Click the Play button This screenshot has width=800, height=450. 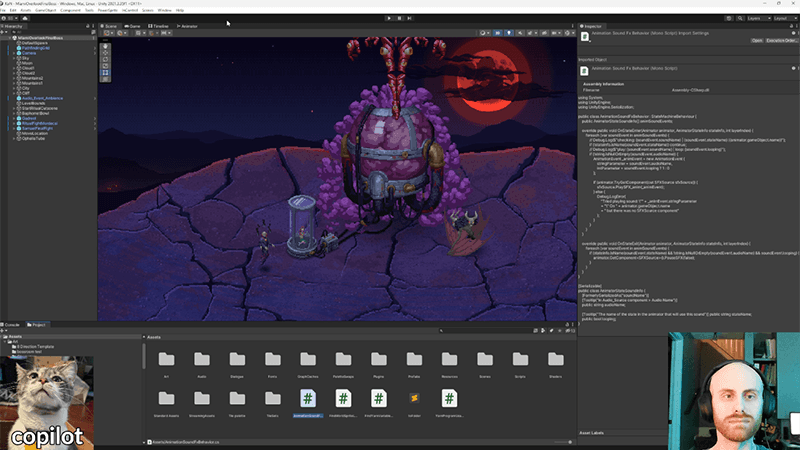[x=389, y=18]
